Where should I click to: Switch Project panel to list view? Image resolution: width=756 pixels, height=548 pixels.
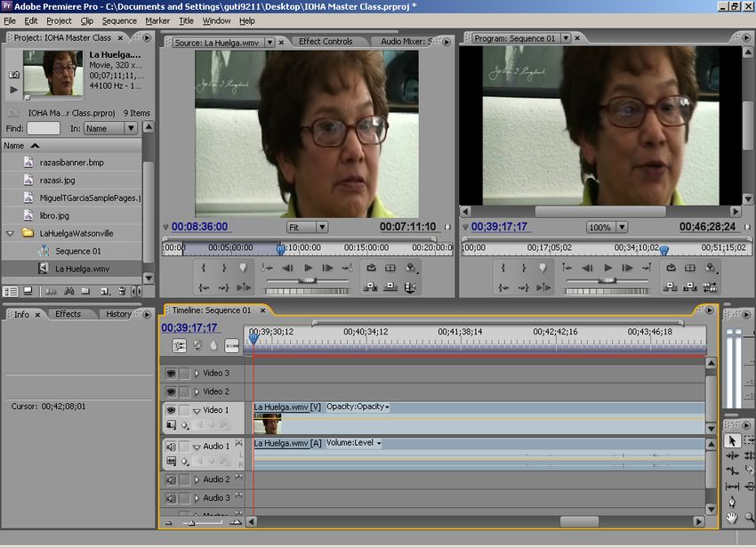(x=11, y=292)
